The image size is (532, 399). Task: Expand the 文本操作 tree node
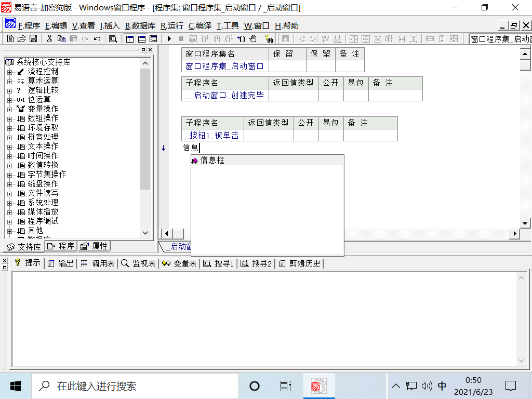click(9, 147)
